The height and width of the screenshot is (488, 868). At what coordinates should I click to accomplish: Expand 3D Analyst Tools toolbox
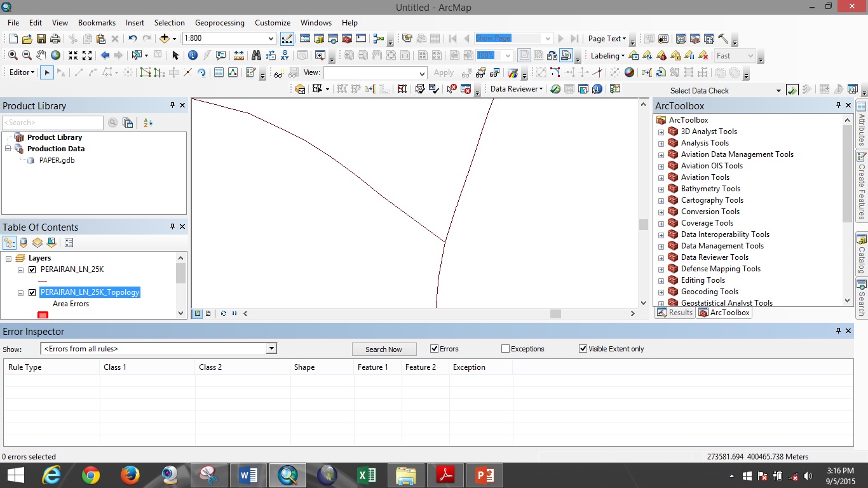pos(661,132)
